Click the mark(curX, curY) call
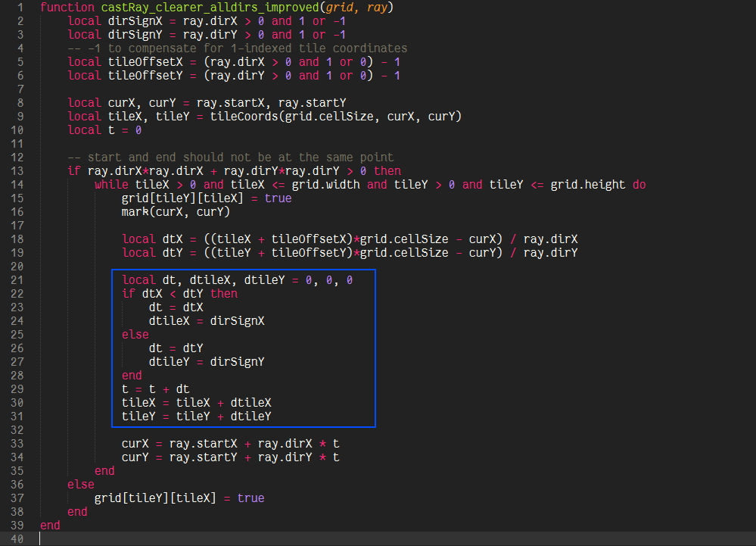The image size is (756, 546). point(176,212)
